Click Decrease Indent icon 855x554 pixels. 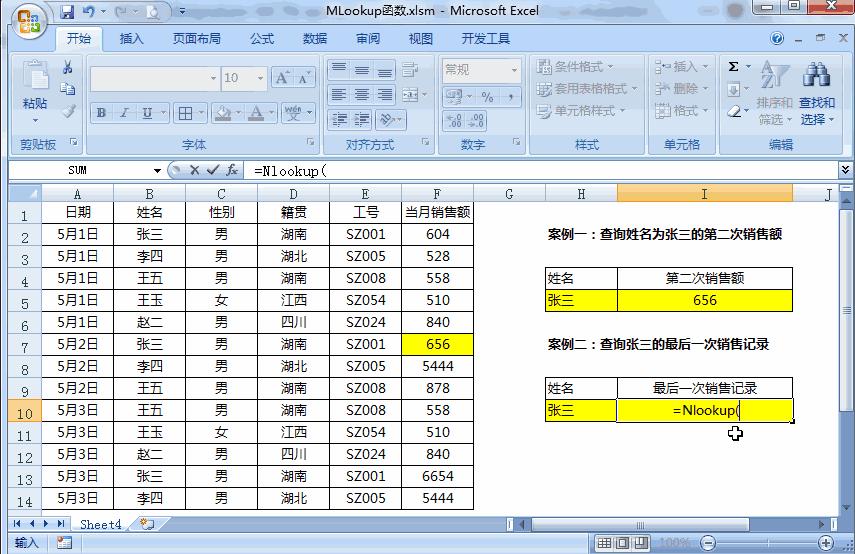click(340, 119)
